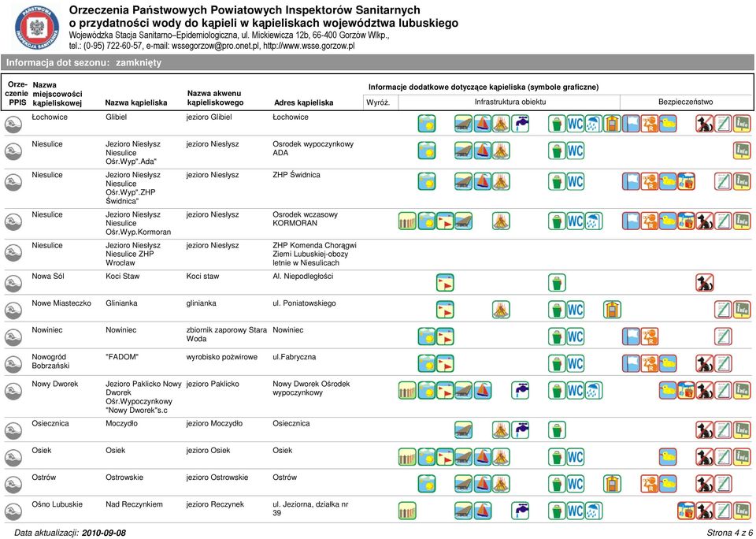The width and height of the screenshot is (756, 539).
Task: Click the info board icon in ADA row
Action: pyautogui.click(x=742, y=151)
